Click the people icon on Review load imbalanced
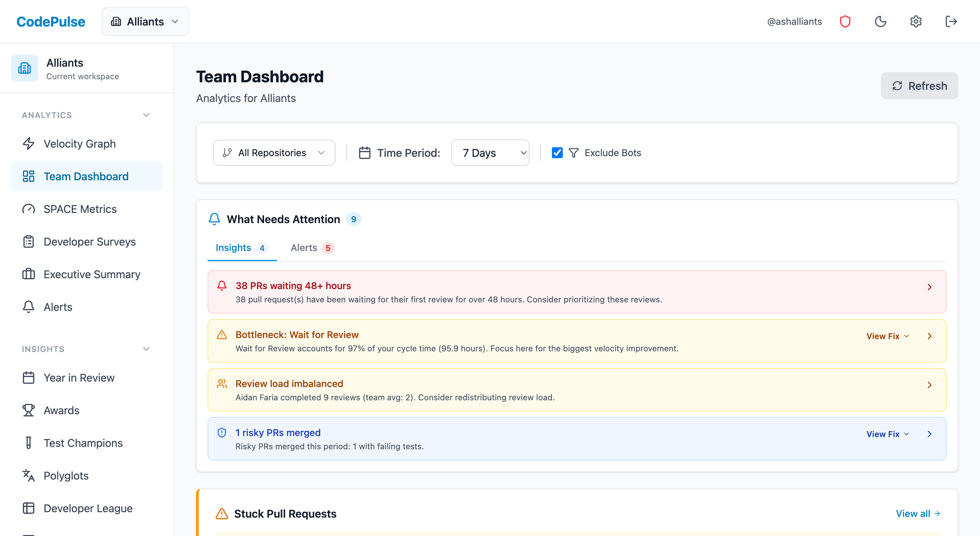Image resolution: width=980 pixels, height=536 pixels. coord(222,384)
